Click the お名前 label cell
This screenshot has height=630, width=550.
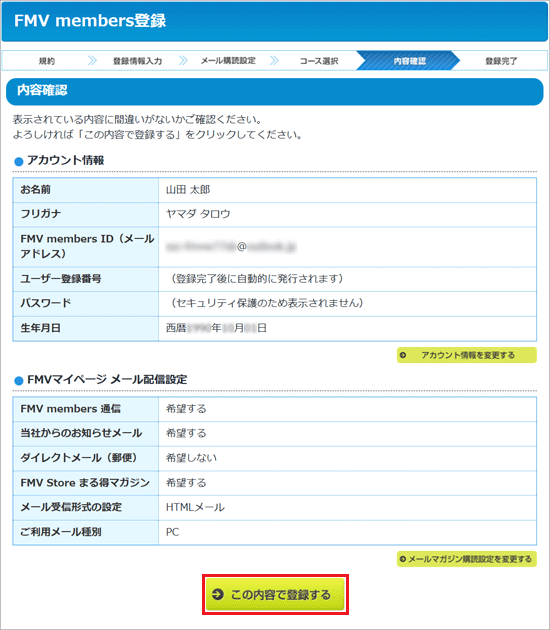(x=86, y=190)
